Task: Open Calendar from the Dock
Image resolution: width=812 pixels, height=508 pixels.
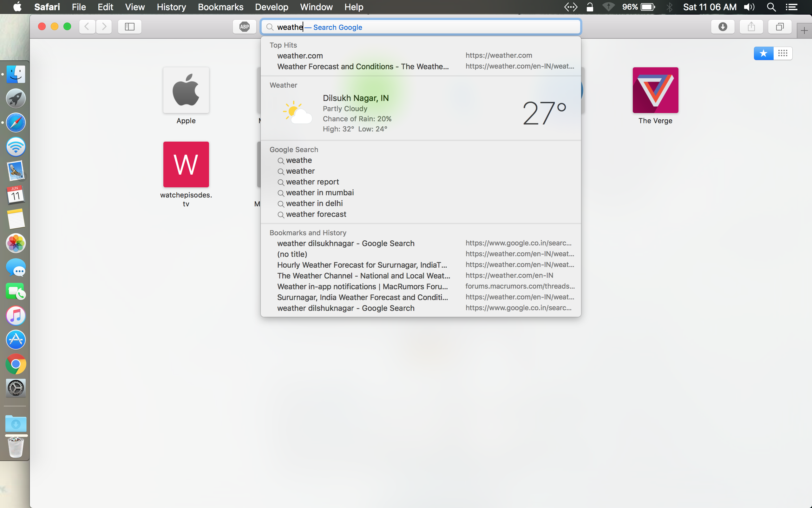Action: point(16,195)
